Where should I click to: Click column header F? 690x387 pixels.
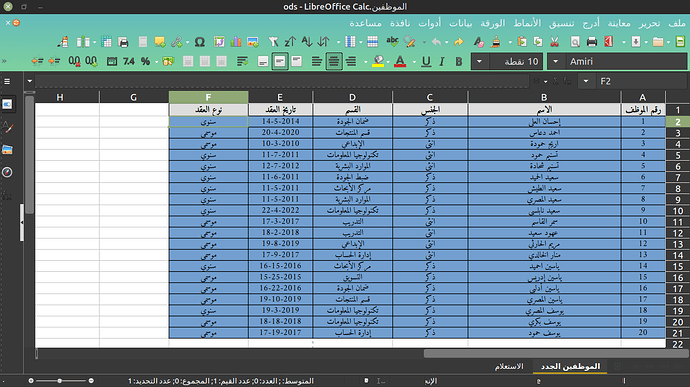pyautogui.click(x=208, y=97)
